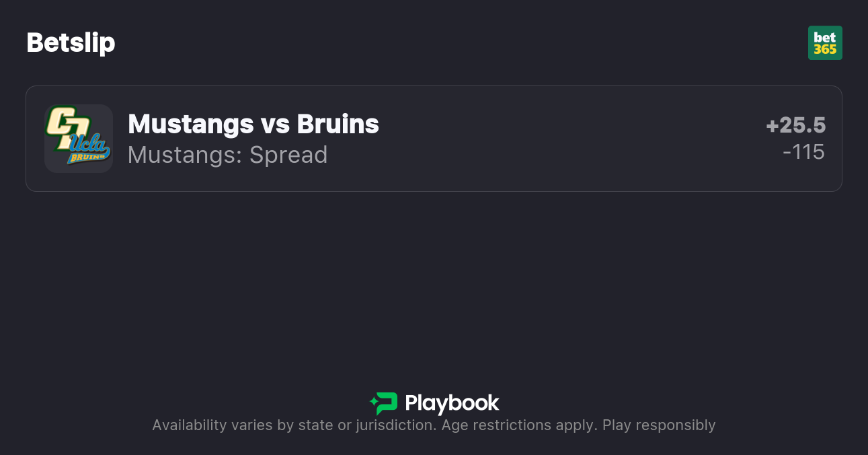Viewport: 868px width, 455px height.
Task: Click the green Playbook chat-bubble icon
Action: point(385,403)
